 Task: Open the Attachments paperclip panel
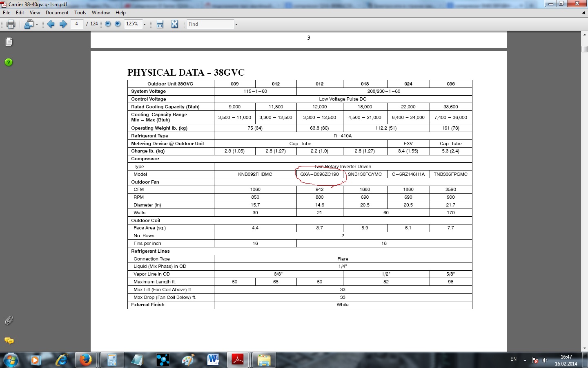tap(9, 320)
